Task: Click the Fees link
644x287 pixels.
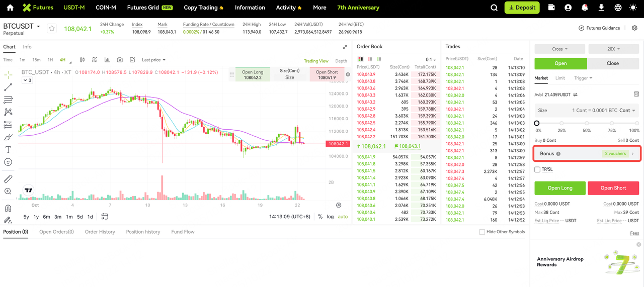Action: (x=634, y=233)
